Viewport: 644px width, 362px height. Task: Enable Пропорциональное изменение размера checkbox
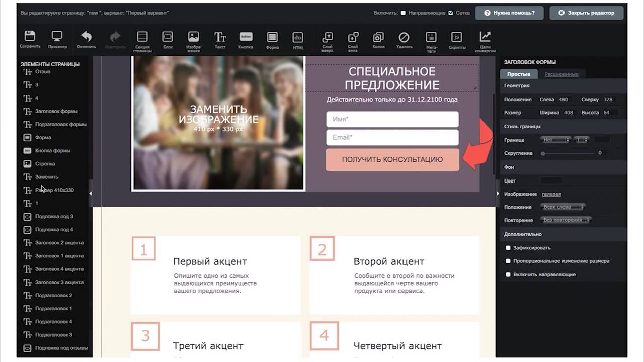508,261
